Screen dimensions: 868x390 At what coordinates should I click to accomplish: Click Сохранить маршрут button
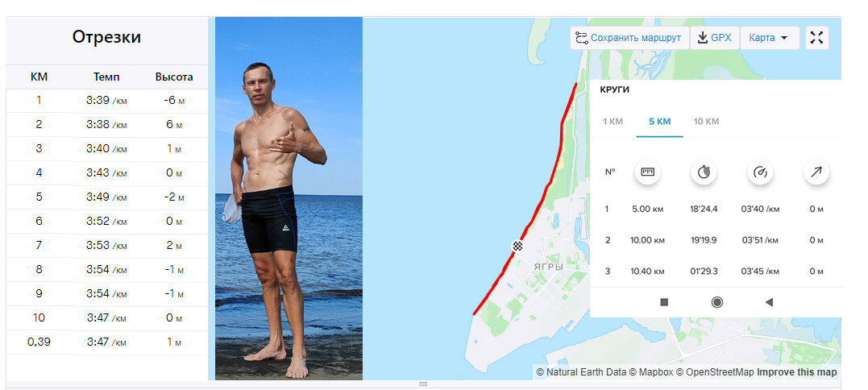coord(629,38)
